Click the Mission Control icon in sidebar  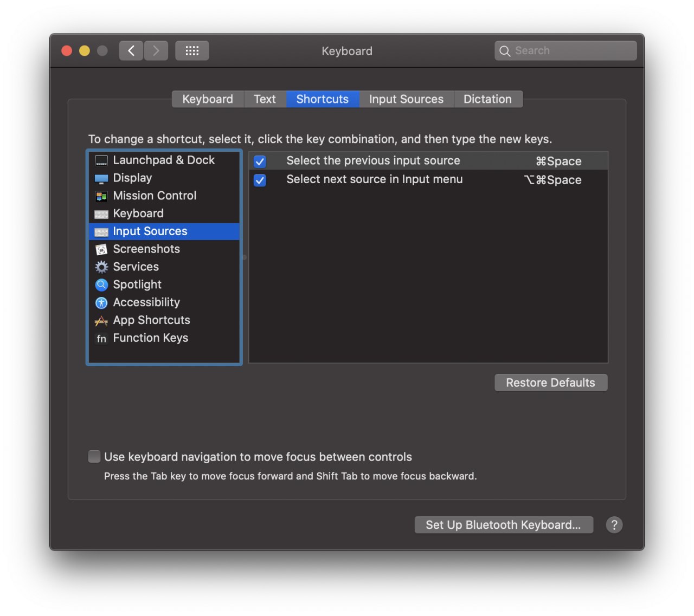point(101,196)
